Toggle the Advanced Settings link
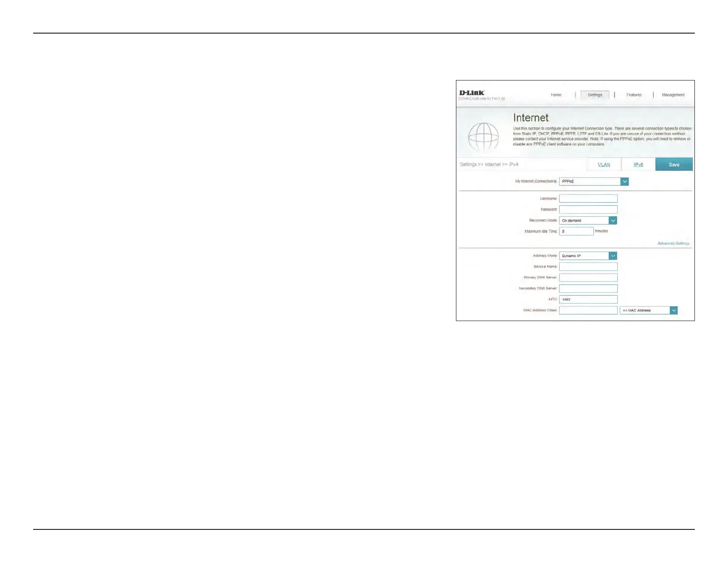 [673, 243]
